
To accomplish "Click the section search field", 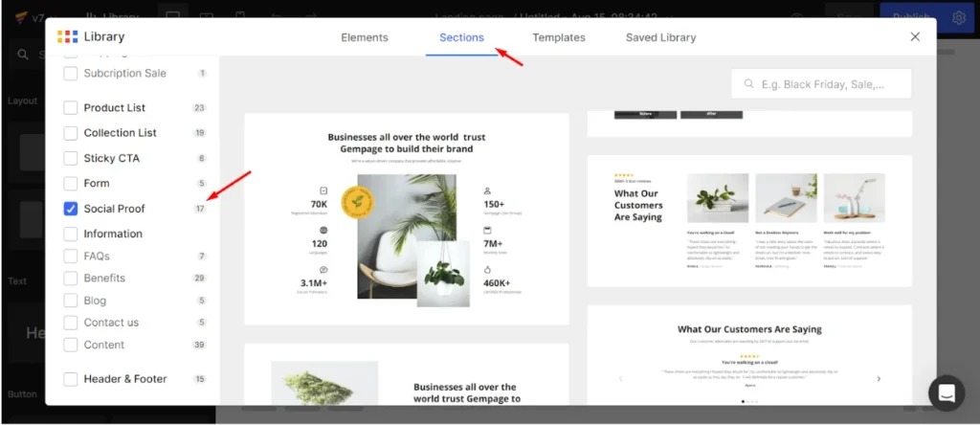I will 821,83.
